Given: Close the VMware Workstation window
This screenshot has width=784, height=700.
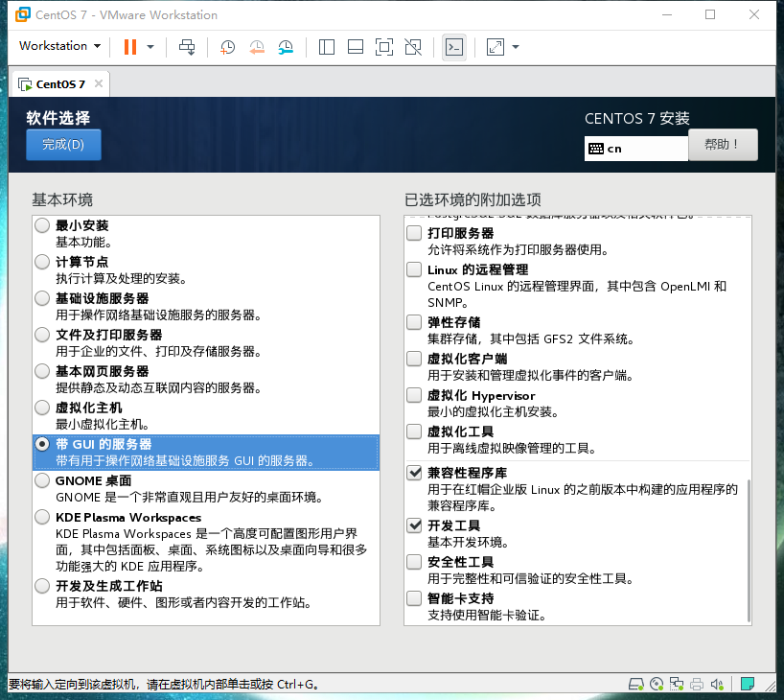Looking at the screenshot, I should click(x=754, y=14).
